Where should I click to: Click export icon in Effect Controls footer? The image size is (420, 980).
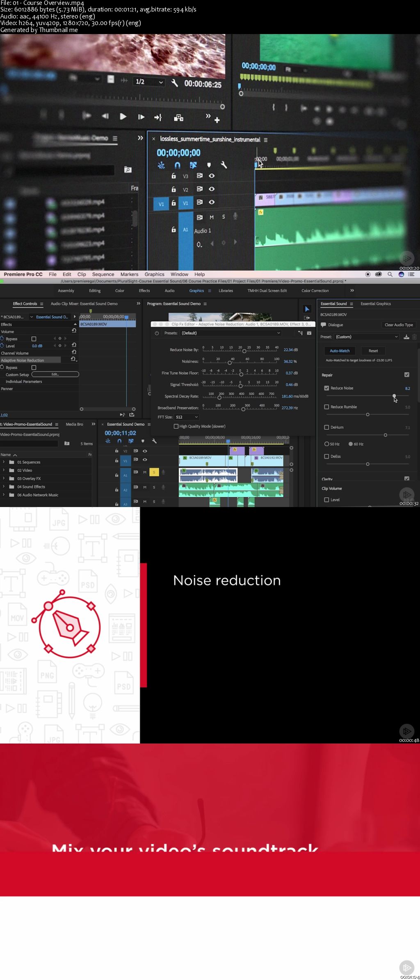point(132,415)
